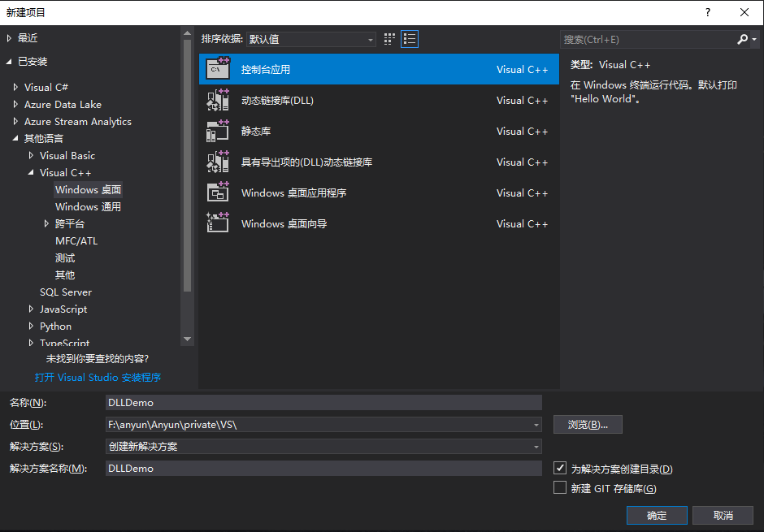Click the Windows 桌面向导 wizard icon
The width and height of the screenshot is (764, 532).
pyautogui.click(x=217, y=223)
